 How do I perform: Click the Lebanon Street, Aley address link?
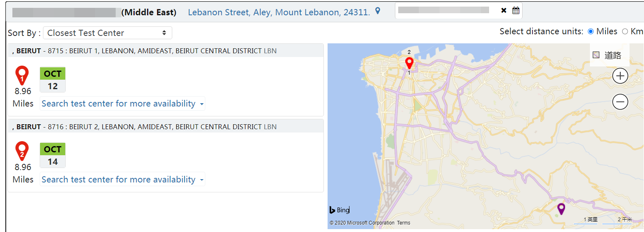click(x=279, y=12)
